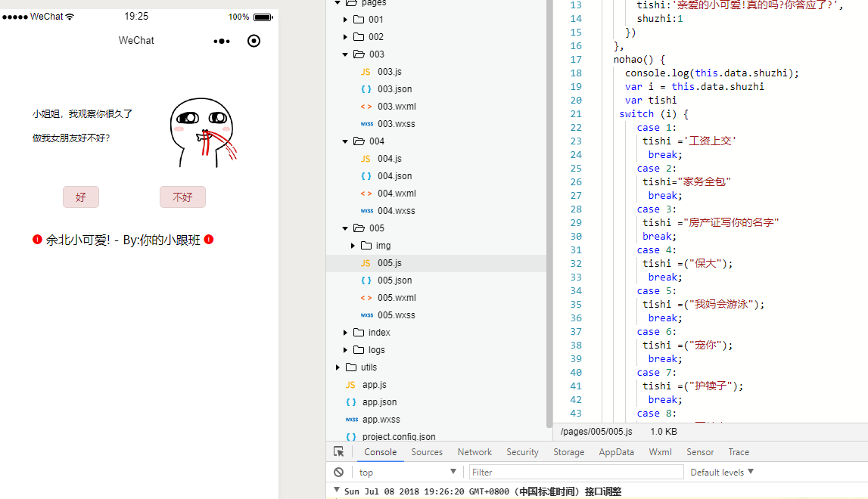Image resolution: width=868 pixels, height=499 pixels.
Task: Expand the 002 folder
Action: [345, 37]
